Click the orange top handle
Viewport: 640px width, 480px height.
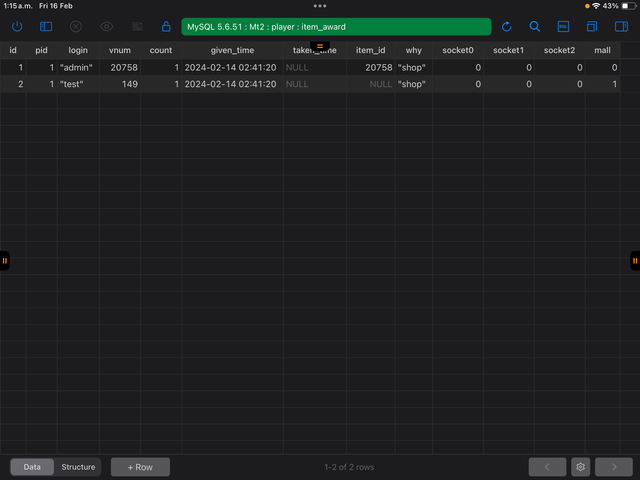[x=320, y=46]
